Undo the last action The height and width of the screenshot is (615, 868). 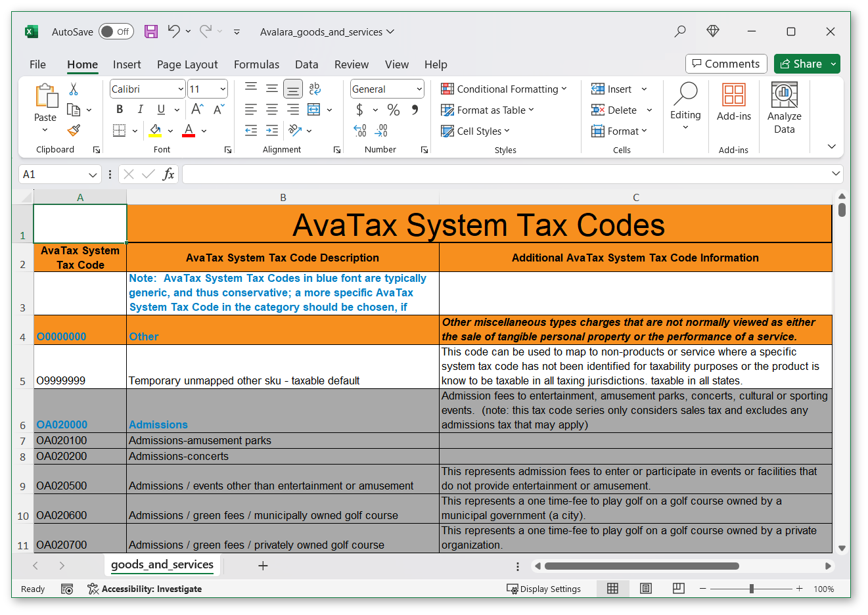(173, 31)
